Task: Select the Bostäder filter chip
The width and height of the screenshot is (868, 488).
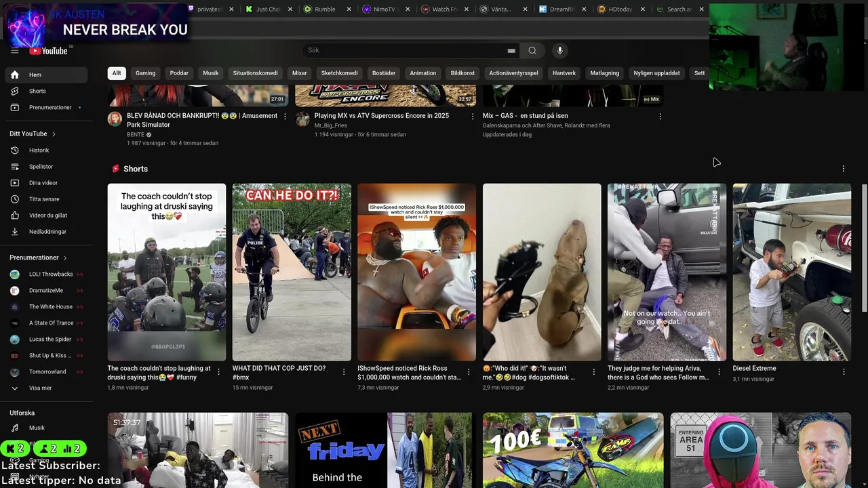Action: (x=384, y=73)
